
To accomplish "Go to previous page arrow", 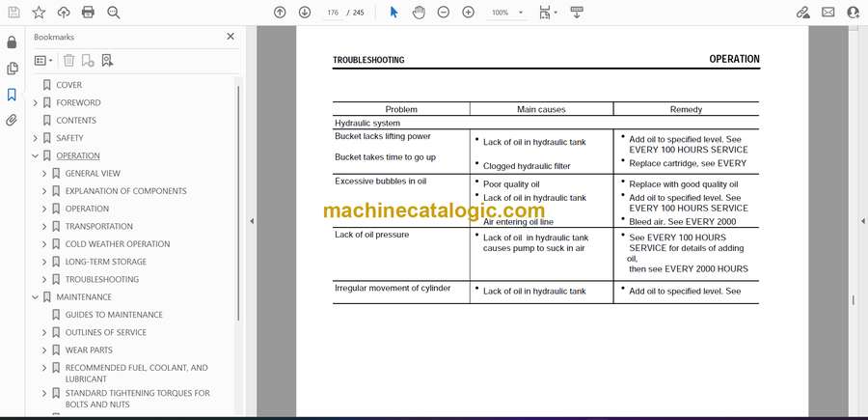I will (280, 13).
